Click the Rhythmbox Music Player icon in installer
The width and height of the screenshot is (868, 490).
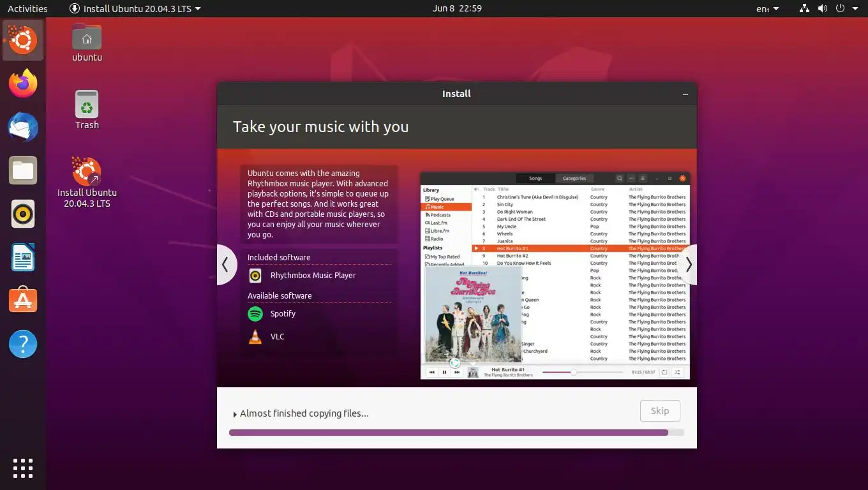255,276
